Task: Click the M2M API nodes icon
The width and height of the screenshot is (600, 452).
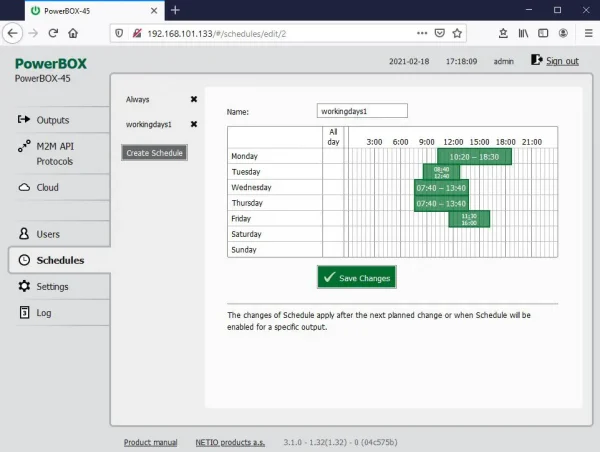Action: (24, 146)
